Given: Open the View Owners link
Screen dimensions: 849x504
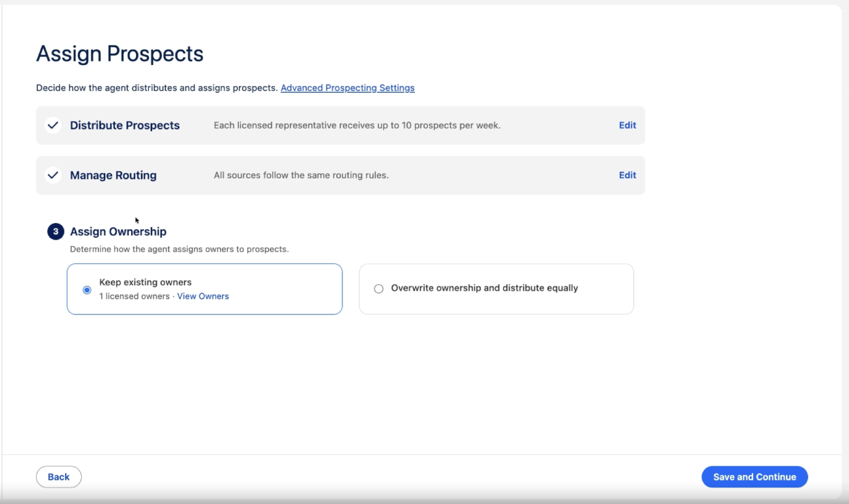Looking at the screenshot, I should [x=203, y=296].
